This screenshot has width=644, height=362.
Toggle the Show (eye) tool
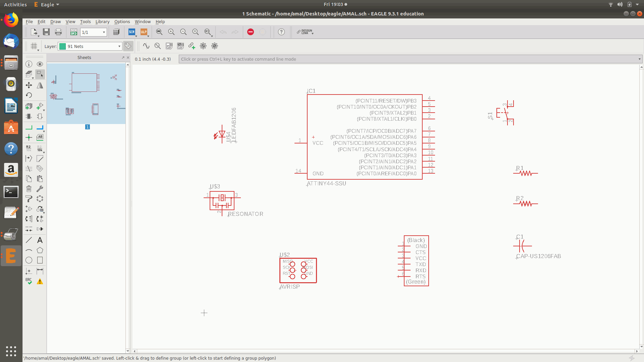point(40,64)
